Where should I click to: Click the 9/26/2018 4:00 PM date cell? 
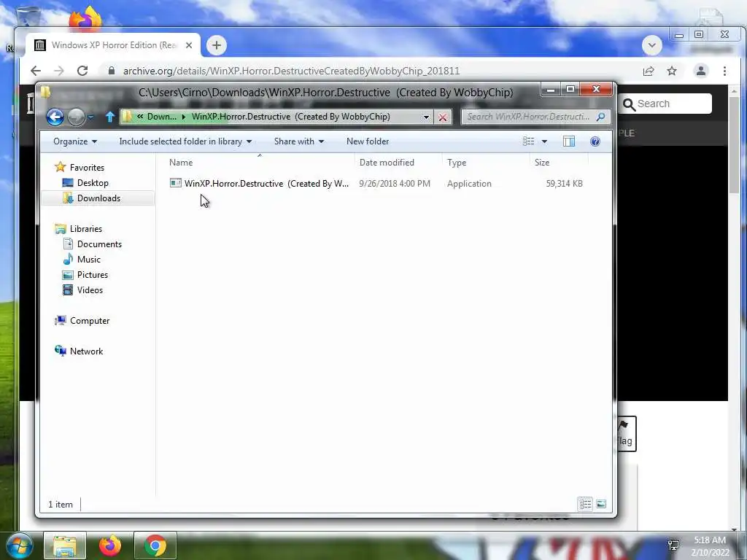(x=395, y=184)
